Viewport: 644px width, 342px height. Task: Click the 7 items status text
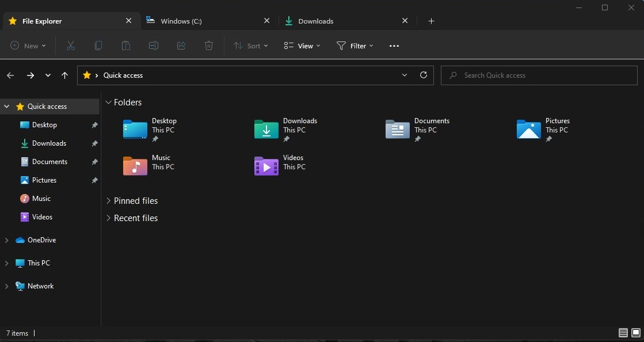pos(17,333)
